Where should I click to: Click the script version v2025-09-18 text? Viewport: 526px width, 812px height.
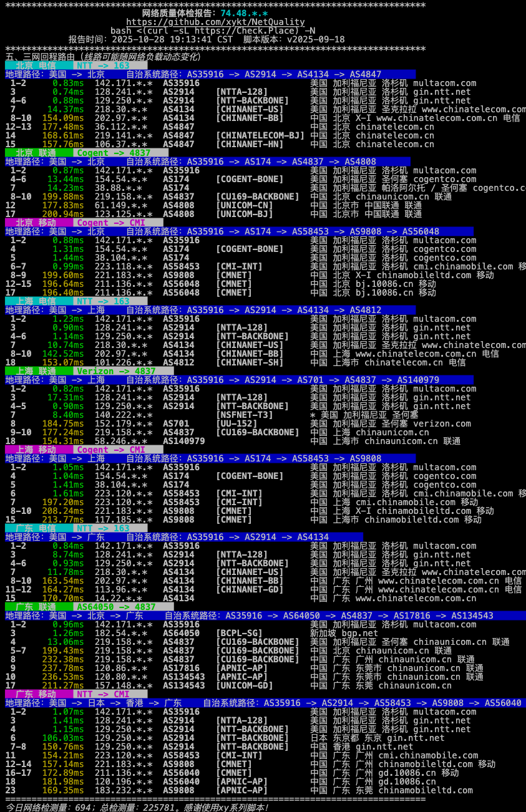pos(316,39)
